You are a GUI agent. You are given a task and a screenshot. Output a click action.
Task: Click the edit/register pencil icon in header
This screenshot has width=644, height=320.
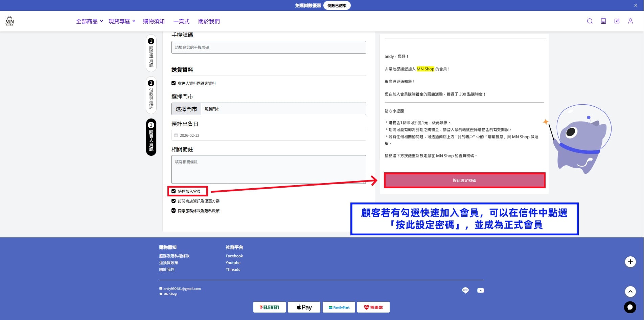pos(617,21)
